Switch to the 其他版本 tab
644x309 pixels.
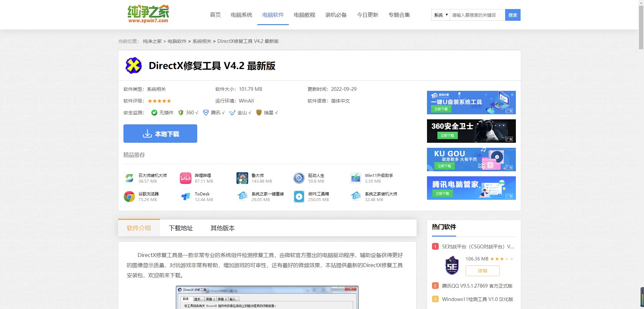(x=223, y=228)
